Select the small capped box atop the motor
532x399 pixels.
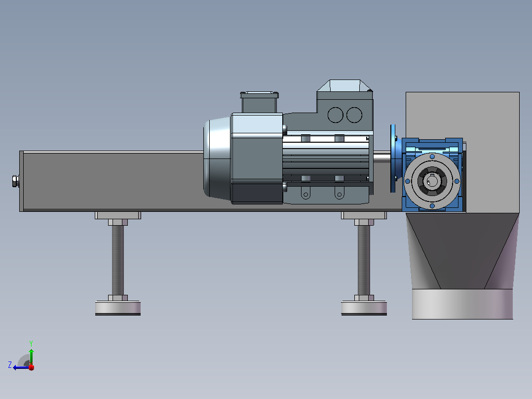click(259, 102)
